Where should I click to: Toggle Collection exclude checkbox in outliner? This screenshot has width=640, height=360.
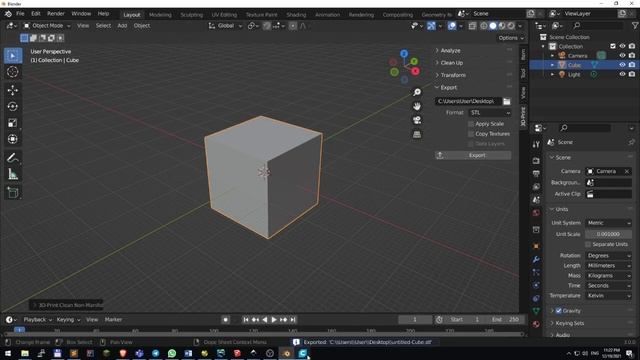tap(613, 46)
